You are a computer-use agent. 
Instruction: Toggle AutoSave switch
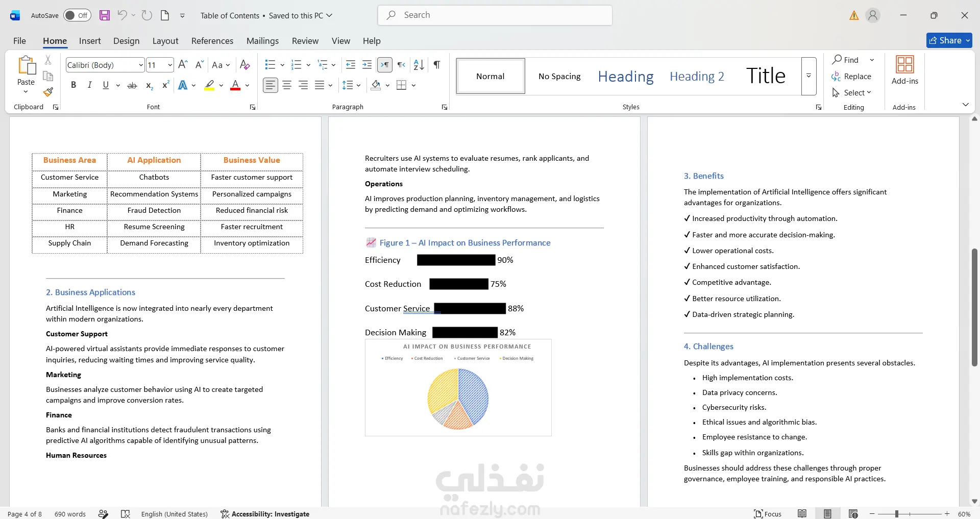click(x=77, y=15)
